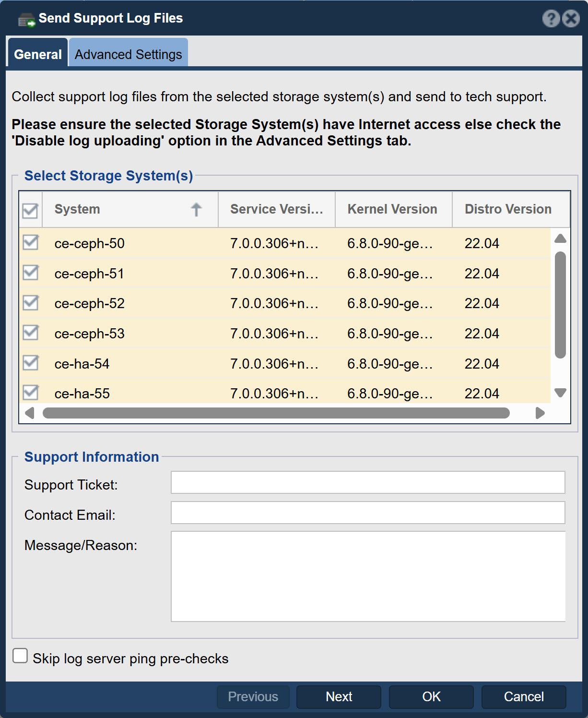Close the Send Support Log Files dialog

click(x=571, y=19)
